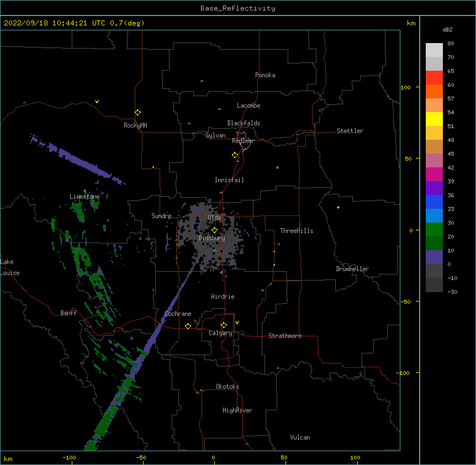Click the 80 dBZ white color swatch
Viewport: 476px width, 465px height.
point(434,50)
